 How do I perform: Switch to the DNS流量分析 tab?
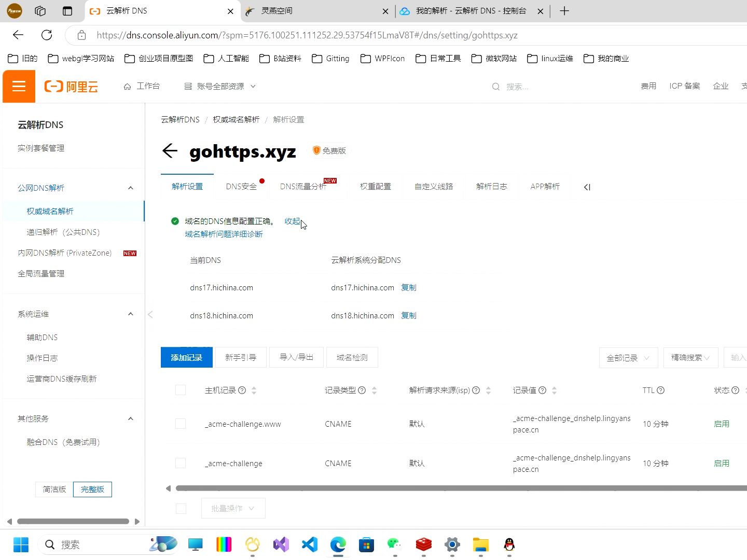pos(303,186)
